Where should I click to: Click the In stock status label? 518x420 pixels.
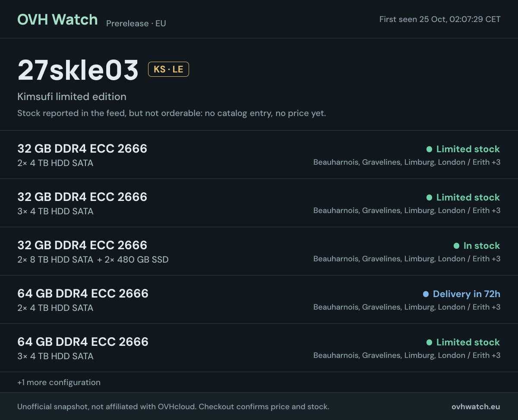[482, 246]
